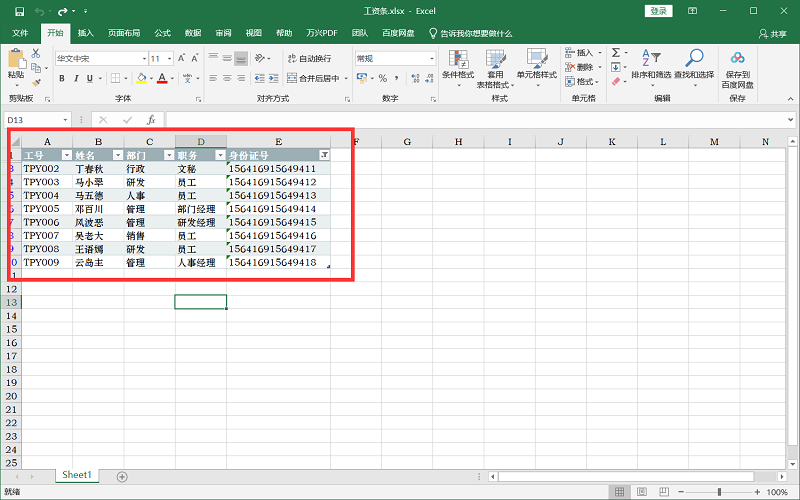
Task: Click the italic I icon
Action: pyautogui.click(x=76, y=78)
